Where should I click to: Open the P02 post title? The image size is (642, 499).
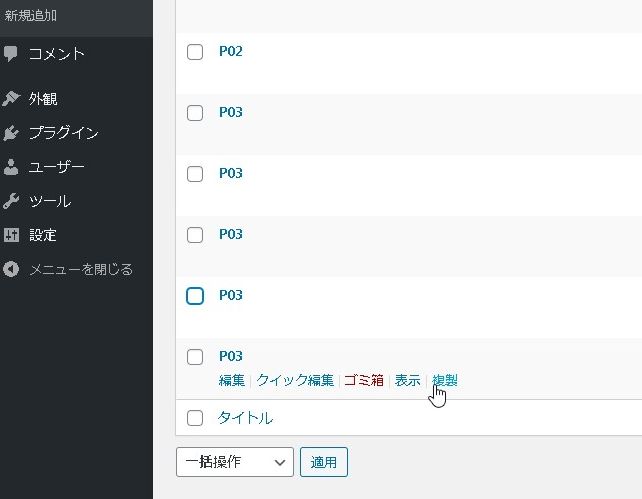click(231, 52)
